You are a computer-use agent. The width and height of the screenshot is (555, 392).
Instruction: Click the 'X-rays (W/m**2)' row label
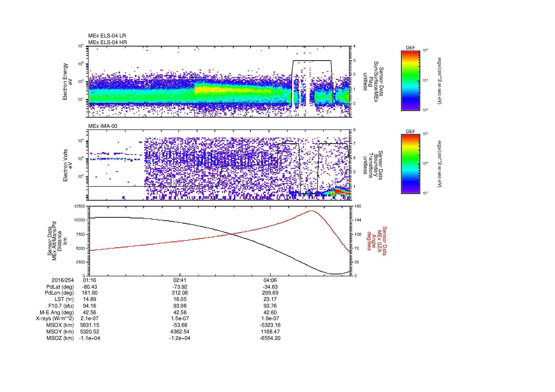point(55,318)
